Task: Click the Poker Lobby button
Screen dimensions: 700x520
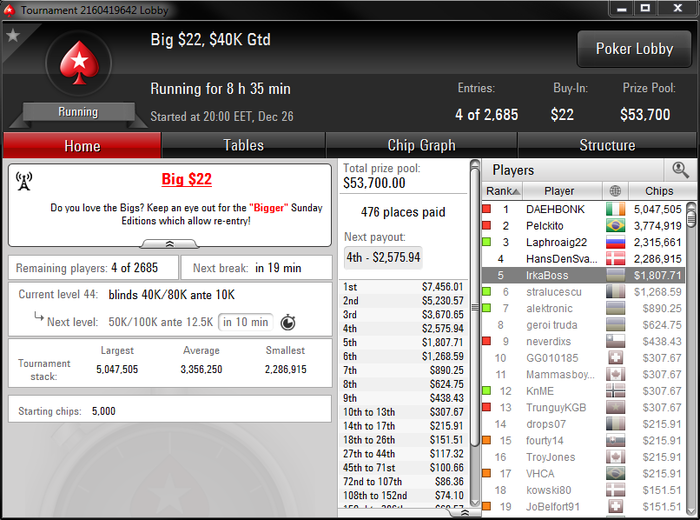Action: [634, 49]
